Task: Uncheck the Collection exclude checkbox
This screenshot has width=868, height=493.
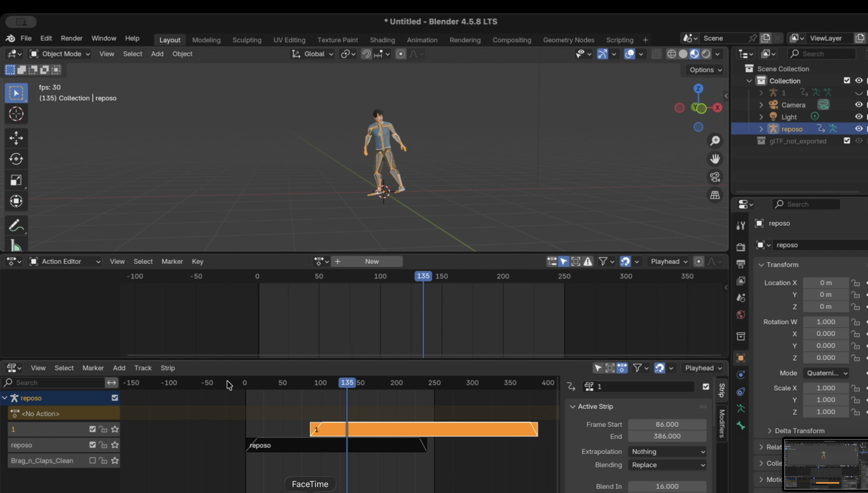Action: 847,81
